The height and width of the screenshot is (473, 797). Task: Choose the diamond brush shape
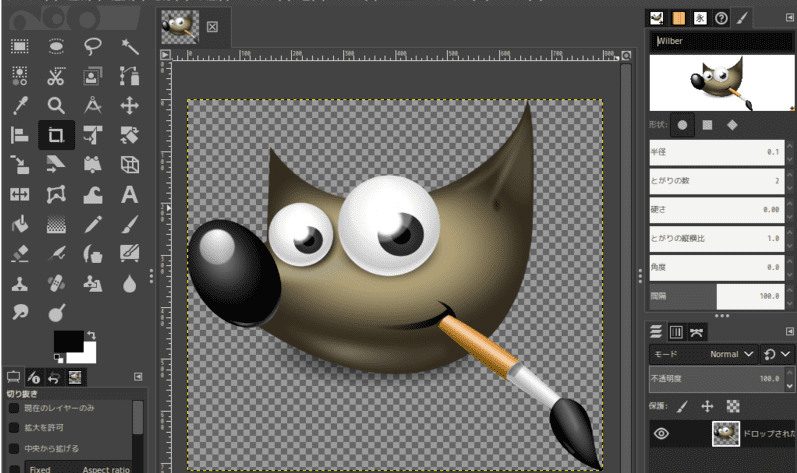[x=732, y=125]
